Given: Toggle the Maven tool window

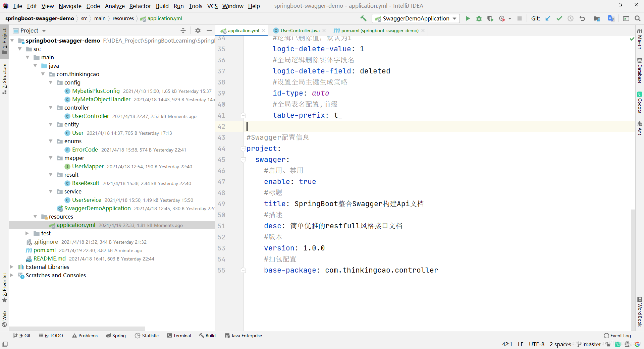Looking at the screenshot, I should (x=640, y=40).
